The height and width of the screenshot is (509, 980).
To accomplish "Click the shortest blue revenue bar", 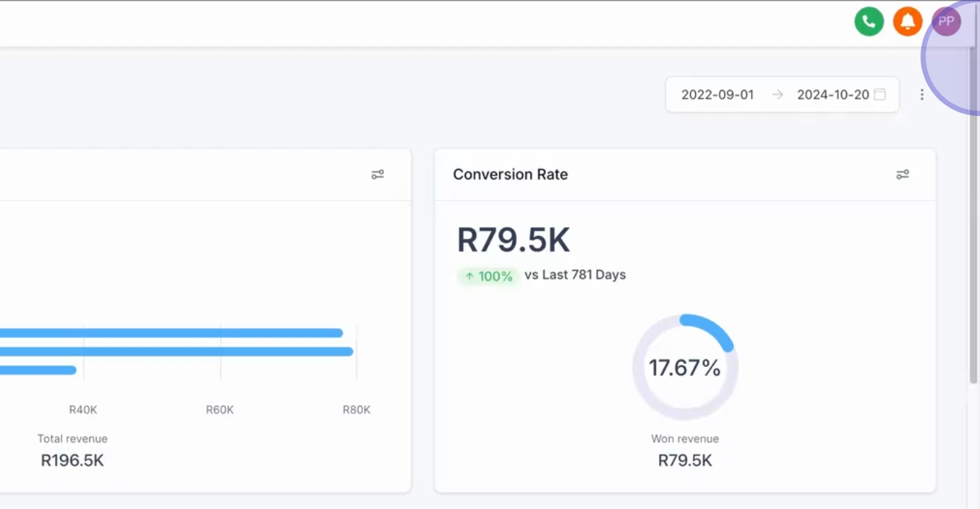I will [x=39, y=370].
